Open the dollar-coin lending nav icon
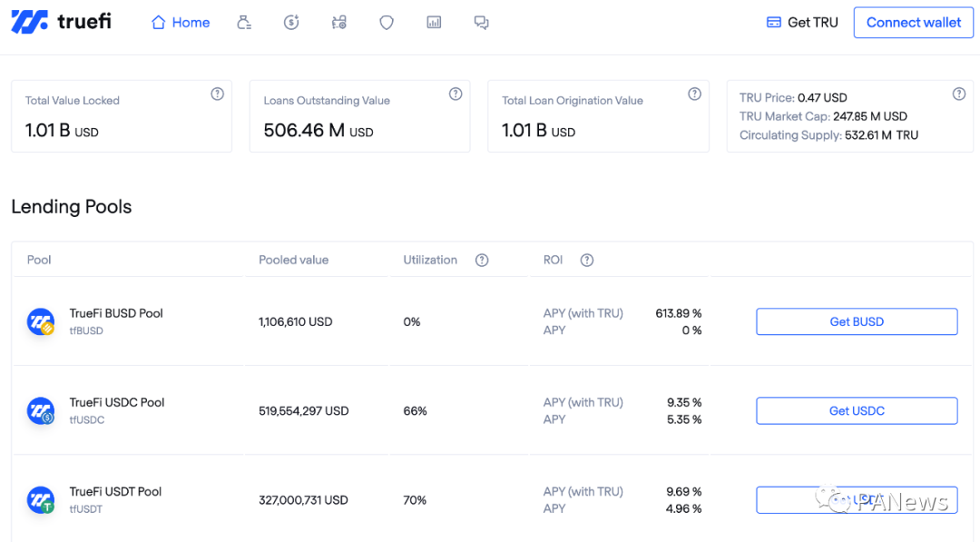This screenshot has height=542, width=980. [x=291, y=23]
